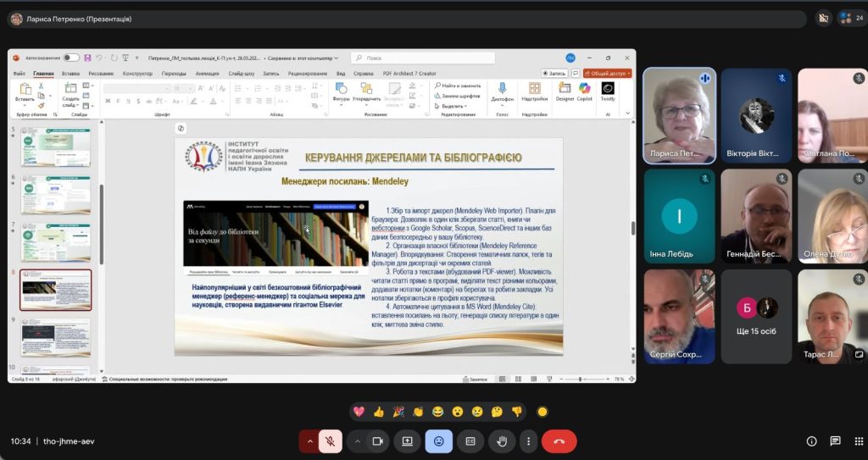Raise hand in the meeting

502,441
